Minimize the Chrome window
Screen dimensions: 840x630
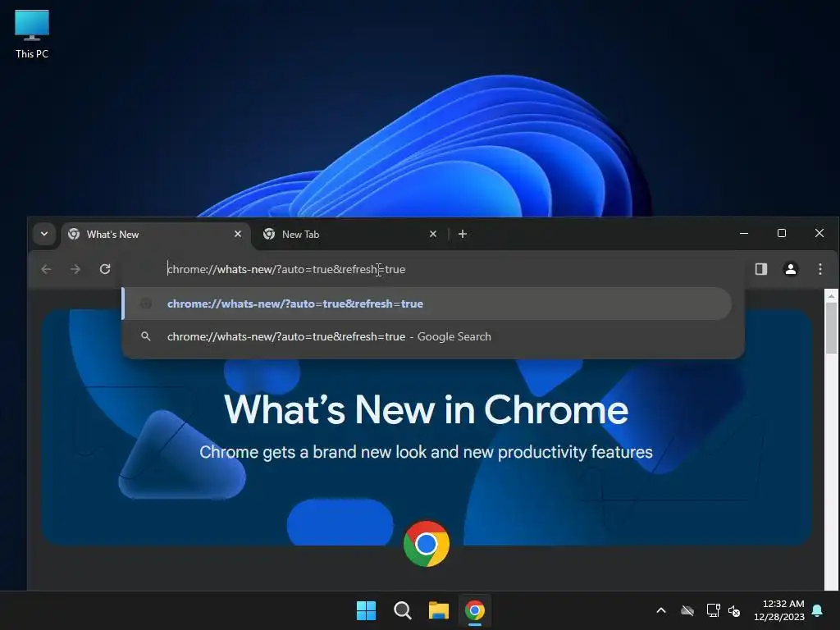tap(743, 233)
